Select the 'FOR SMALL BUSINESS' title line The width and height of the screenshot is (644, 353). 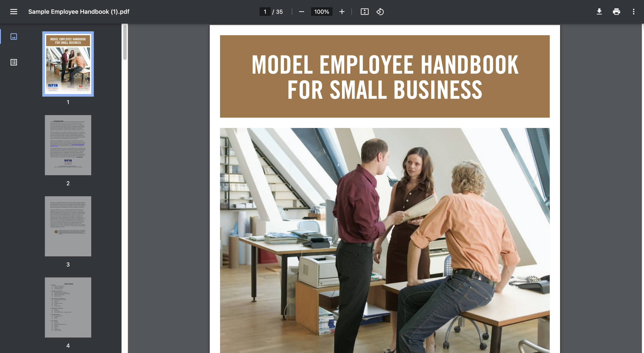[x=385, y=90]
